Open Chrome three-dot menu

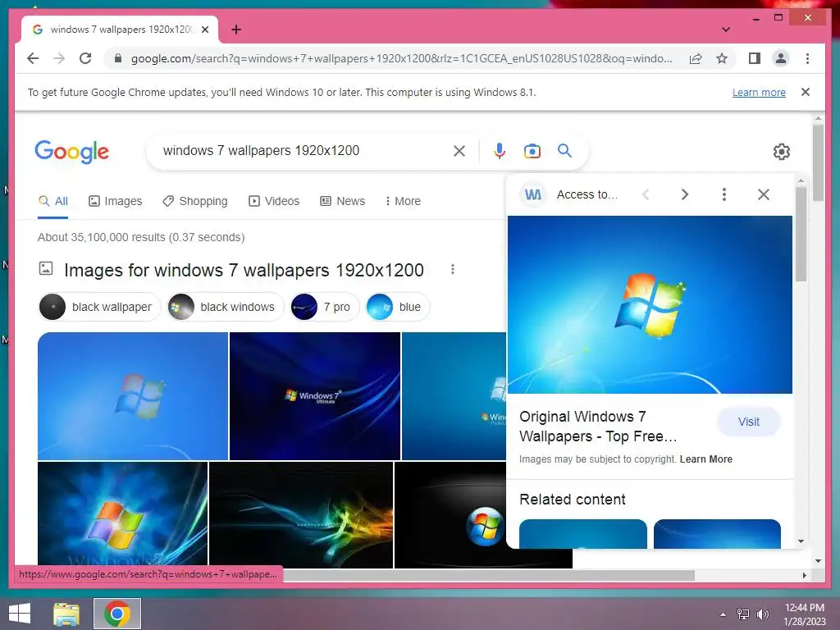point(807,58)
